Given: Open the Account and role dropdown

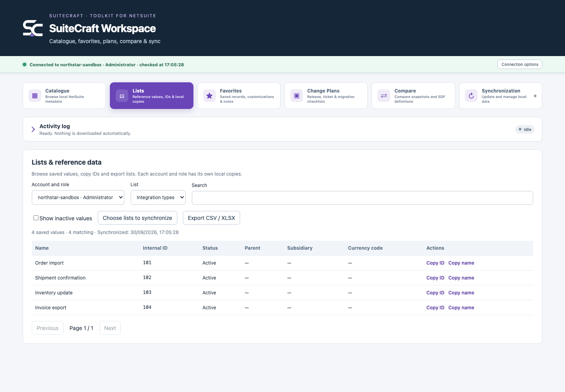Looking at the screenshot, I should pyautogui.click(x=78, y=198).
